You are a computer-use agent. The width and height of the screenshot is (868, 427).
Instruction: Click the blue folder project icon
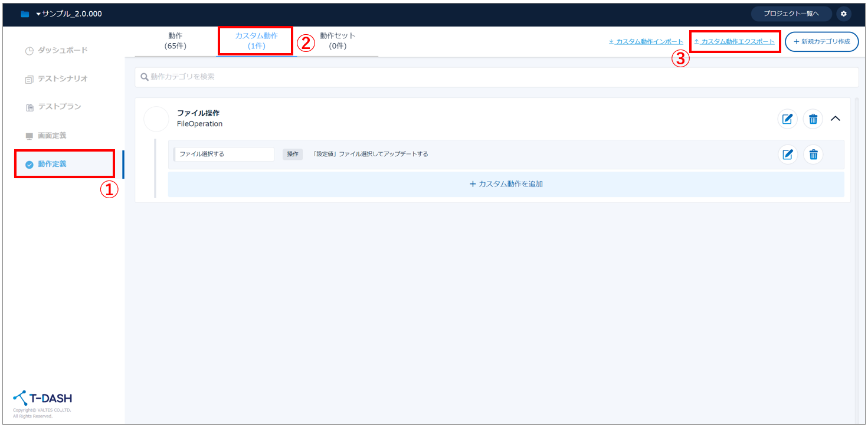point(25,14)
